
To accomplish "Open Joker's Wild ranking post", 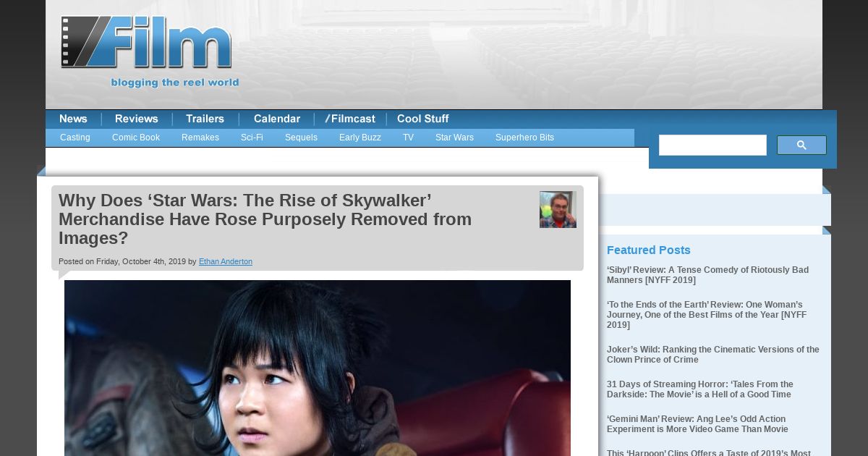I will click(713, 355).
